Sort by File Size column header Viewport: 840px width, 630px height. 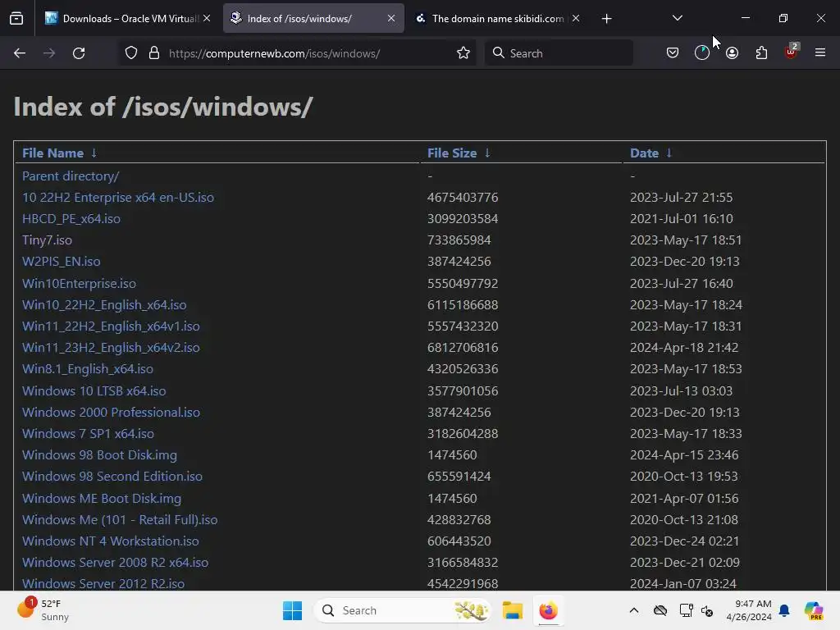(452, 153)
